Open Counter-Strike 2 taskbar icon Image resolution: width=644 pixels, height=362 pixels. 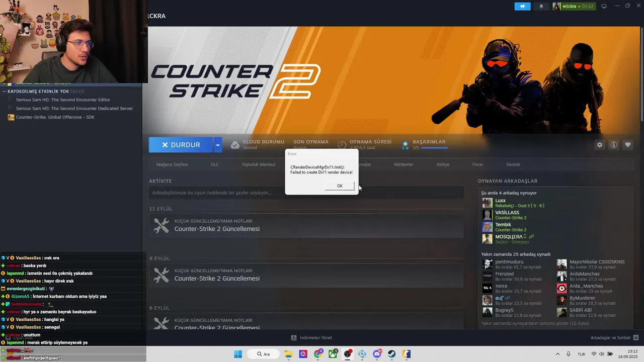(407, 354)
